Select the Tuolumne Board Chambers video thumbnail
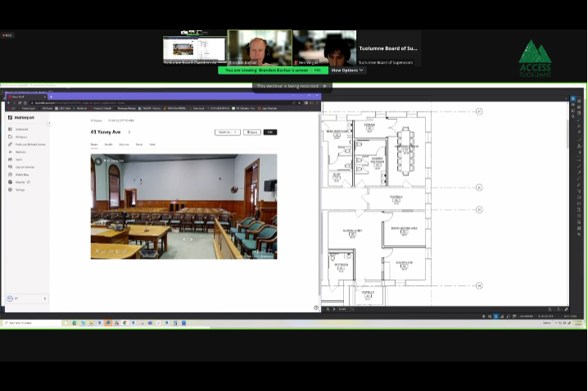Viewport: 588px width, 391px height. pyautogui.click(x=193, y=48)
